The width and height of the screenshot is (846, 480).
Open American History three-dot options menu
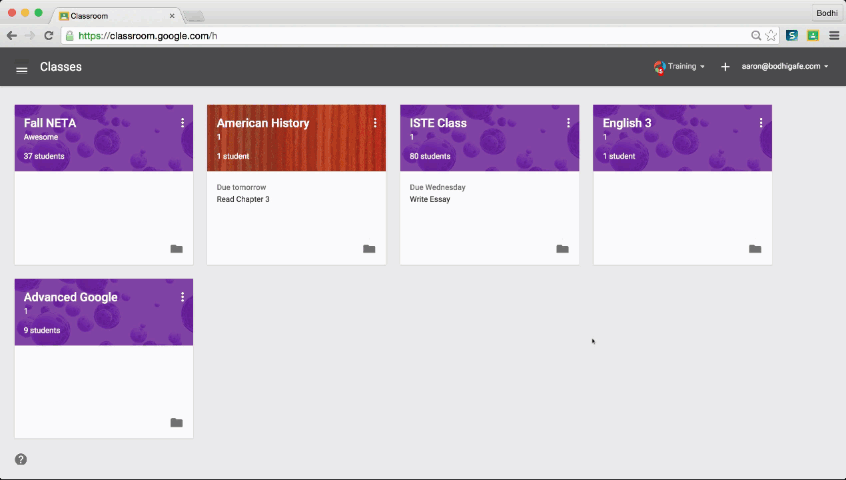375,123
